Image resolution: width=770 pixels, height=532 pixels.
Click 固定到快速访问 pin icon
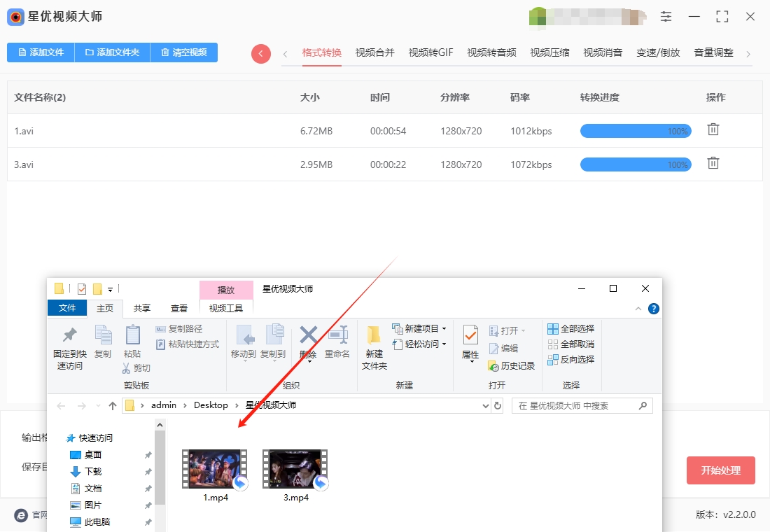pos(70,335)
